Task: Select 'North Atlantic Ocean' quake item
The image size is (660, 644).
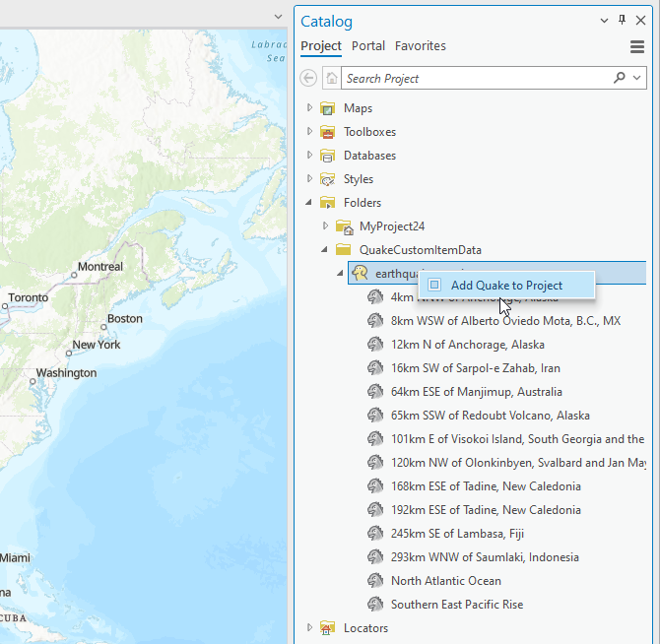Action: click(446, 581)
